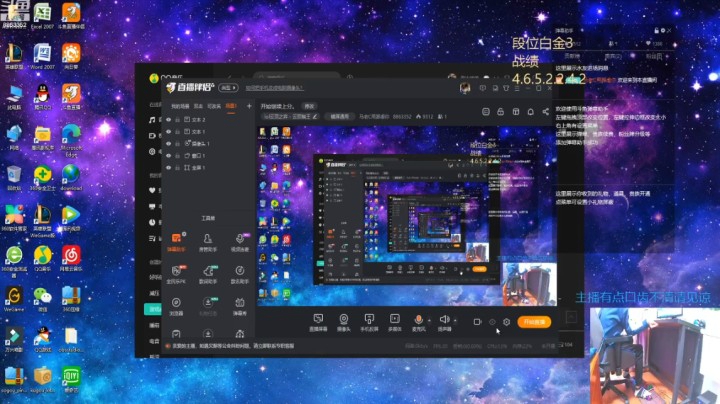Click the bell notification icon above the preview
The width and height of the screenshot is (720, 404).
coord(530,112)
